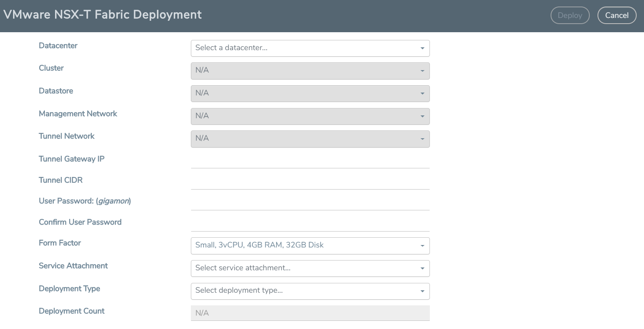This screenshot has width=644, height=329.
Task: Click the 'VMware NSX-T Fabric Deployment' title
Action: click(x=102, y=15)
